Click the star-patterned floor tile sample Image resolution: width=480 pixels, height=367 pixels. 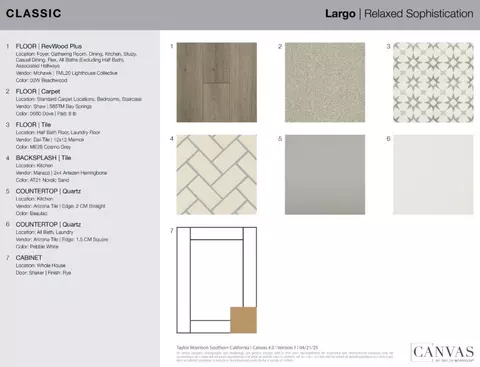(x=433, y=82)
